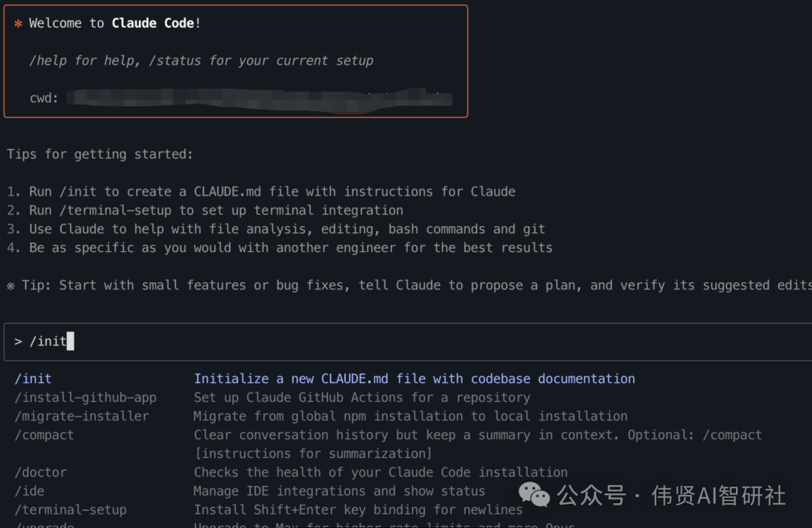The width and height of the screenshot is (812, 528).
Task: Click the description for Claude GitHub Actions setup
Action: (x=362, y=397)
